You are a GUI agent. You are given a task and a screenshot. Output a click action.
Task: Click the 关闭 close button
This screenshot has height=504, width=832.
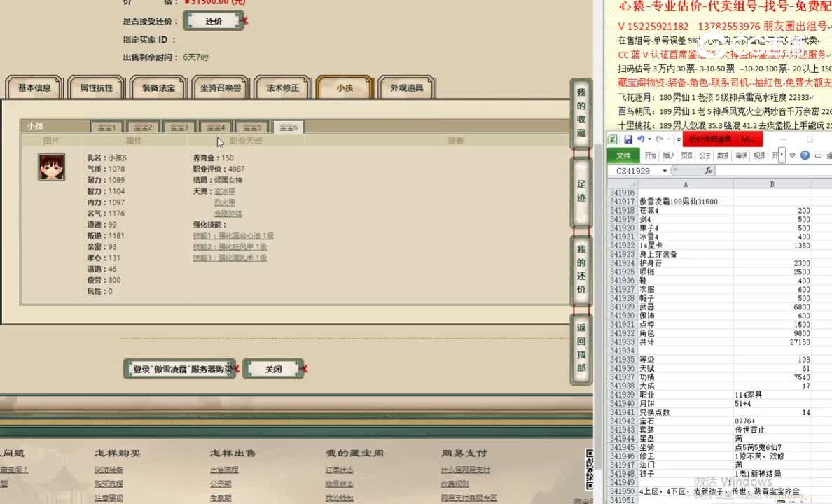coord(274,368)
